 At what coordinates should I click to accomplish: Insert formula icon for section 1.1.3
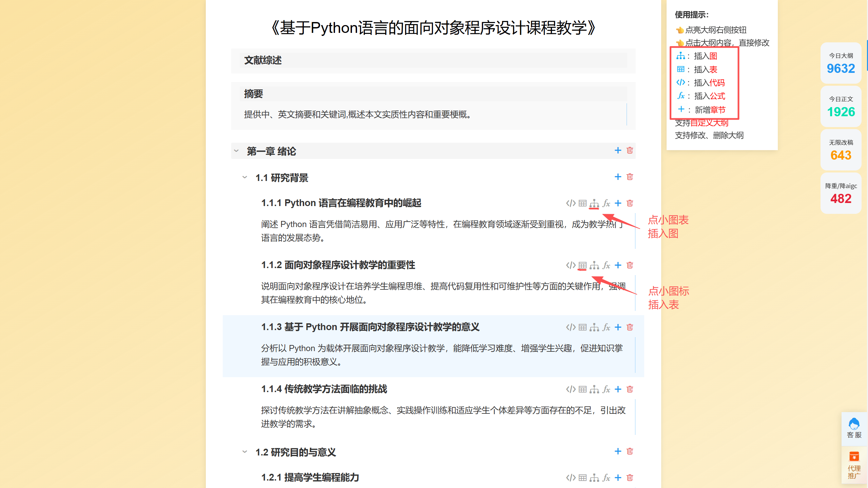606,327
